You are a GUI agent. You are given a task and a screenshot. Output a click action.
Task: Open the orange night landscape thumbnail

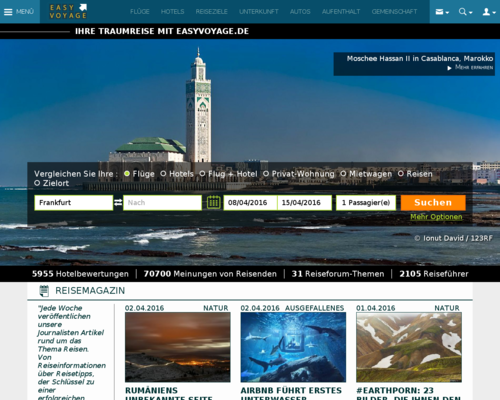pyautogui.click(x=178, y=347)
